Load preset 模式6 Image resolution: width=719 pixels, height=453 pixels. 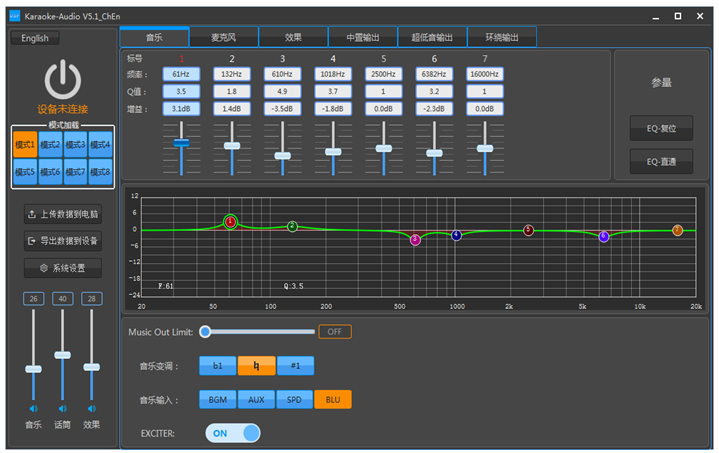50,172
